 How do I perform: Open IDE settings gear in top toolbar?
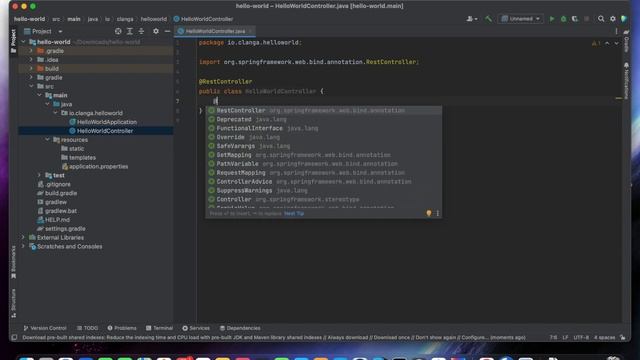tap(613, 19)
